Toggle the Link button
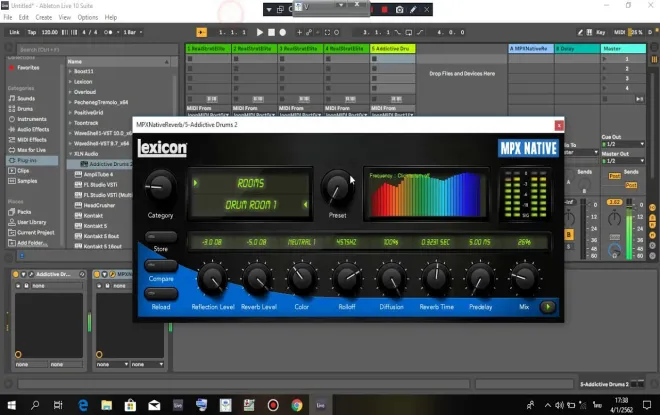 click(15, 32)
